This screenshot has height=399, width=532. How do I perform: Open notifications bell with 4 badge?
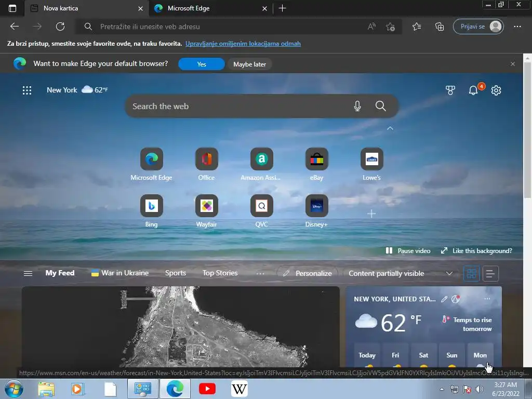[473, 90]
